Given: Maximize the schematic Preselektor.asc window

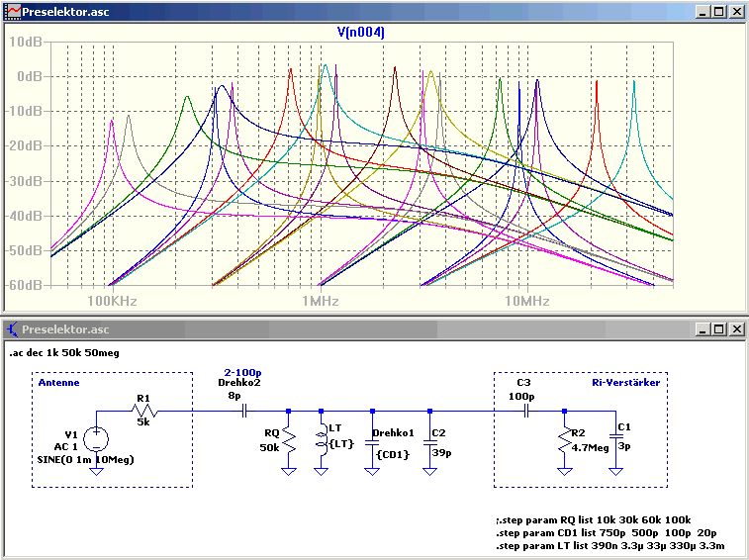Looking at the screenshot, I should [x=718, y=329].
